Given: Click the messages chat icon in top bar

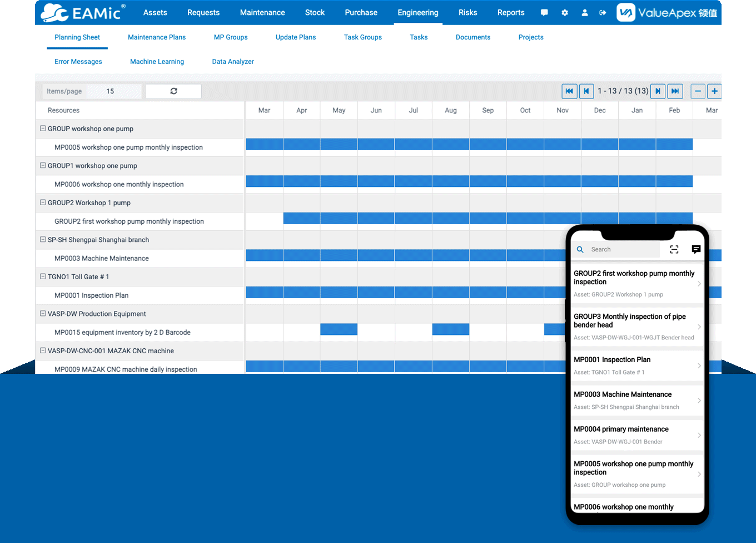Looking at the screenshot, I should coord(544,12).
